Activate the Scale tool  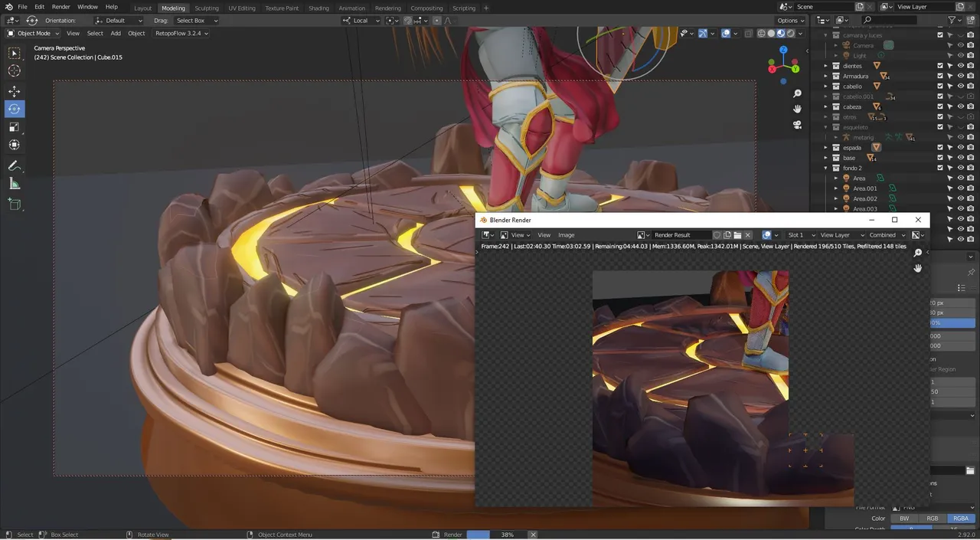click(15, 126)
